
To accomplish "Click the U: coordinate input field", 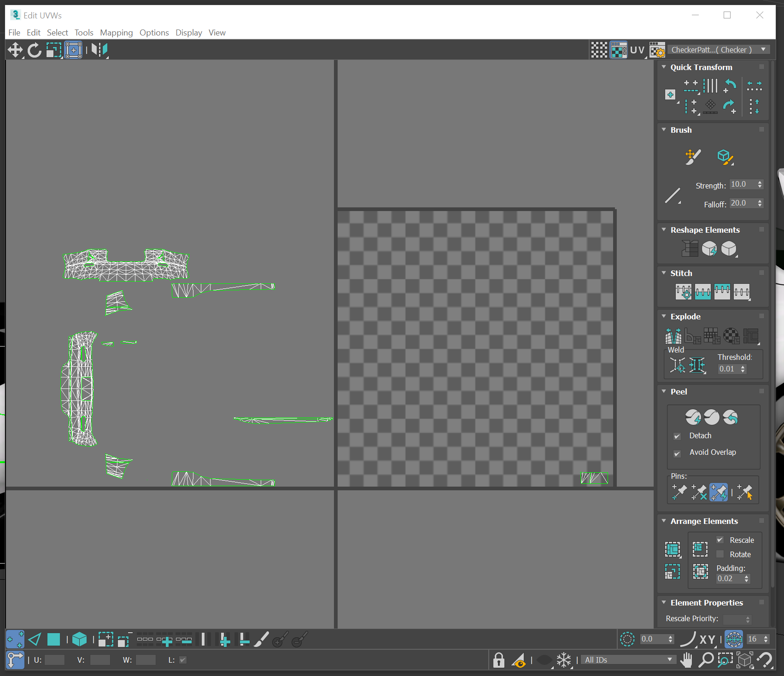I will point(54,660).
